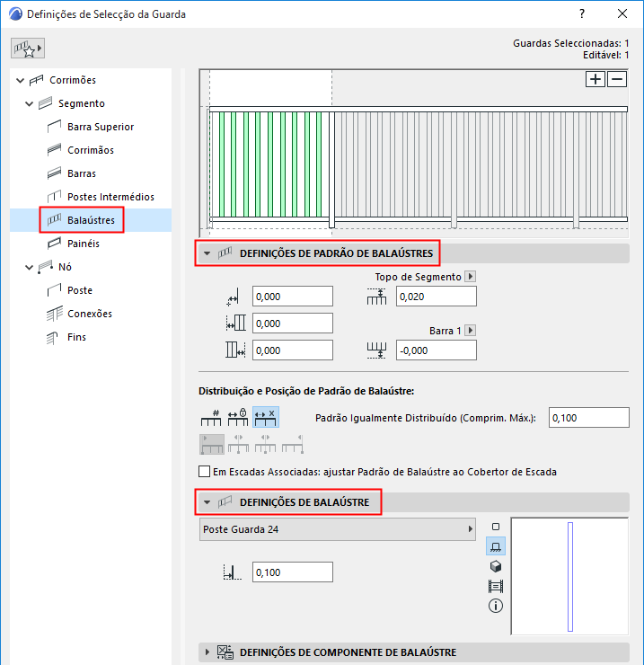Collapse the Nó tree node

pyautogui.click(x=30, y=267)
